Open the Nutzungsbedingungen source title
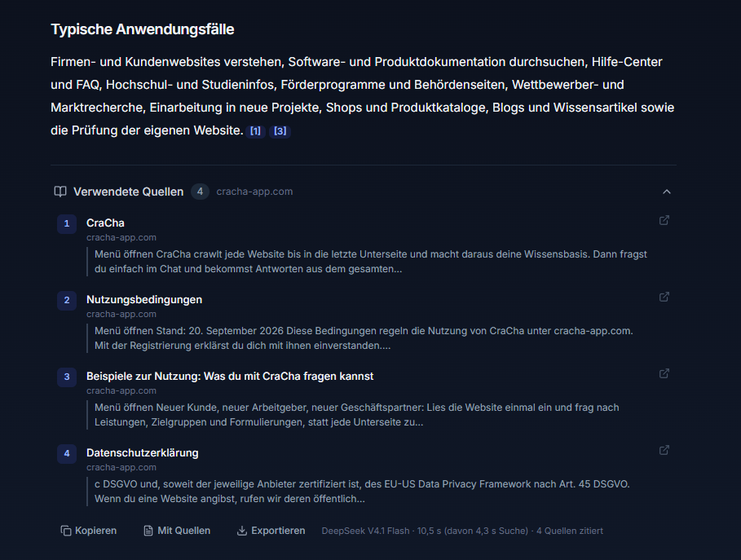The width and height of the screenshot is (741, 560). [x=144, y=299]
